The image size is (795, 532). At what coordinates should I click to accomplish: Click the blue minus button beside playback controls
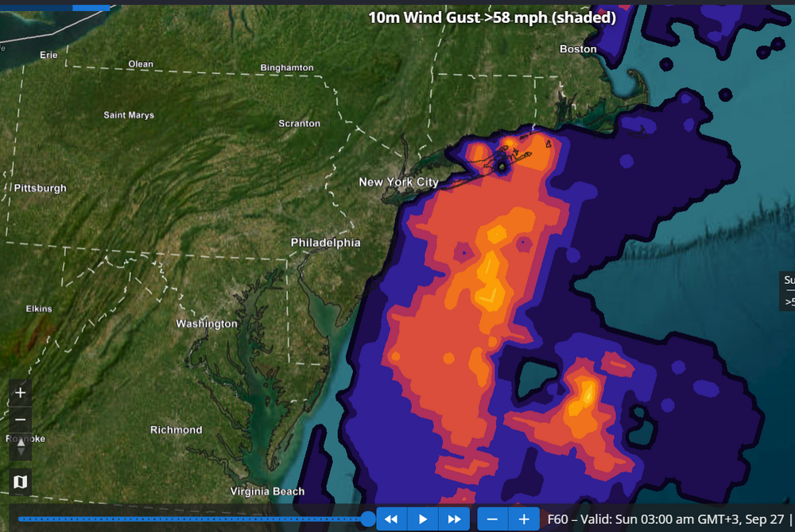(x=492, y=518)
